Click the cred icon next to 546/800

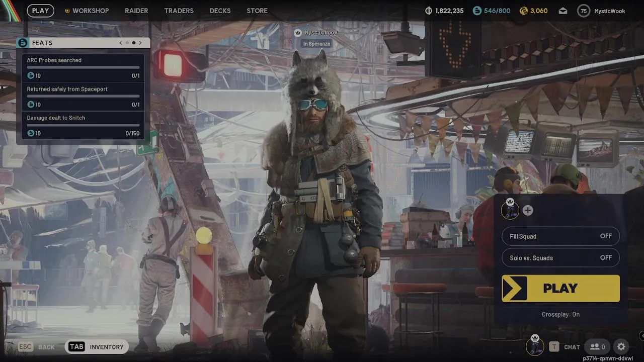tap(476, 11)
